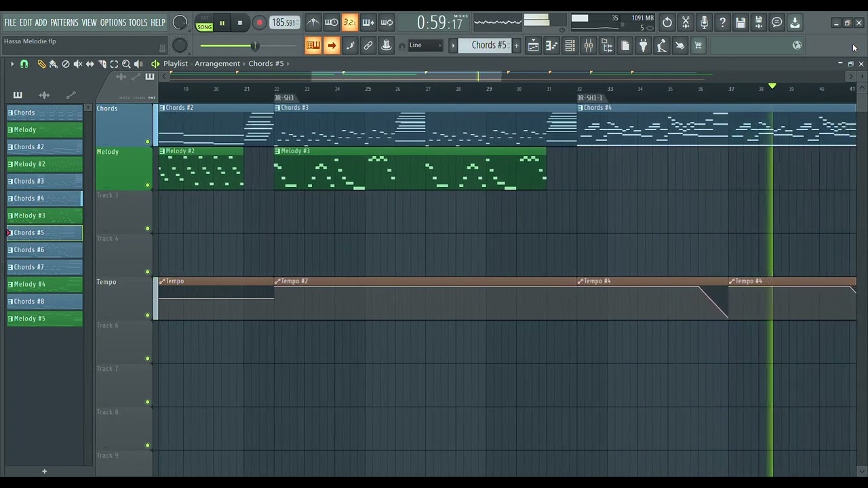Screen dimensions: 868x488
Task: Open the plugin picker
Action: [644, 45]
